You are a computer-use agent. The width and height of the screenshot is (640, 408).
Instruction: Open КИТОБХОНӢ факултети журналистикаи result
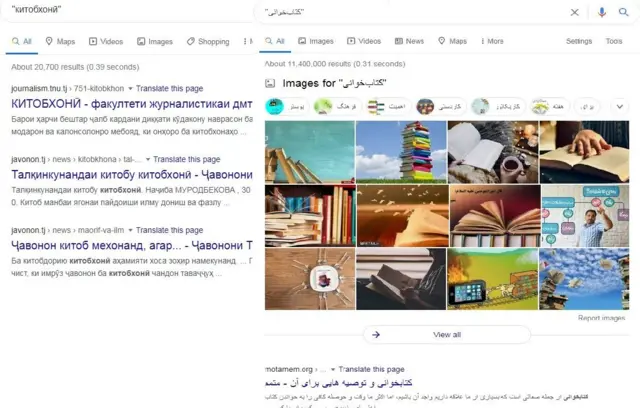131,104
